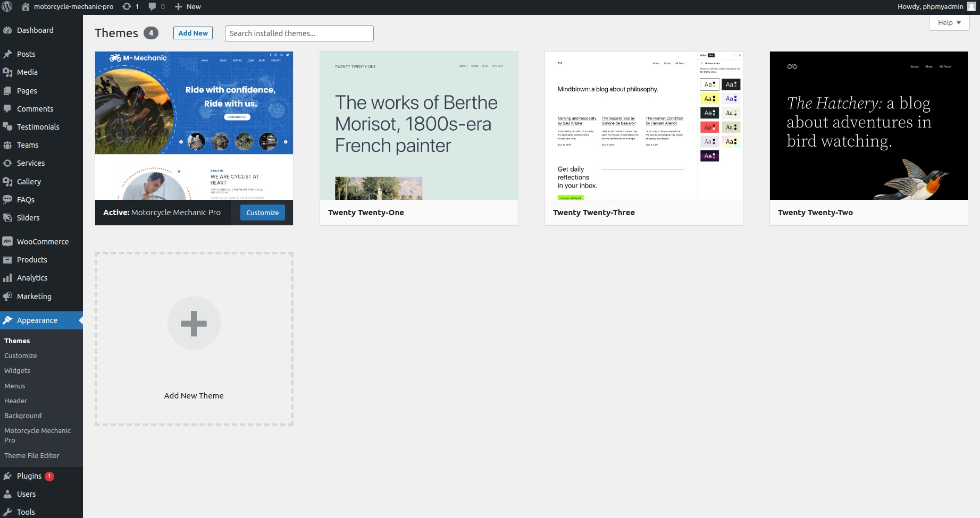Click the Plugins plug icon
Screen dimensions: 980x518
pyautogui.click(x=7, y=476)
